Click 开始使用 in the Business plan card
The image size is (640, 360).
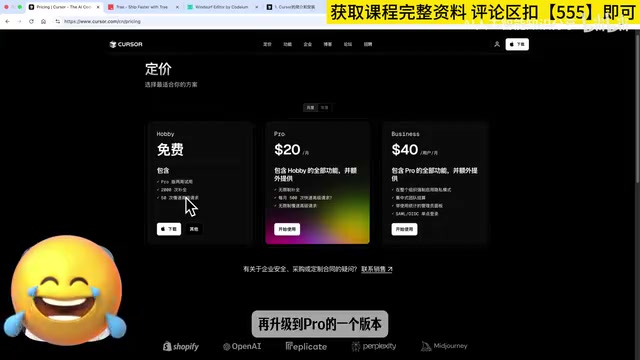(x=404, y=229)
